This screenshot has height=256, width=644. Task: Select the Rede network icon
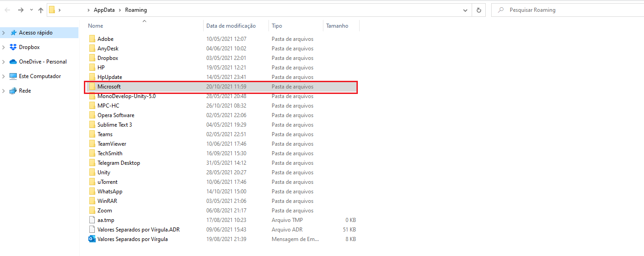click(13, 91)
